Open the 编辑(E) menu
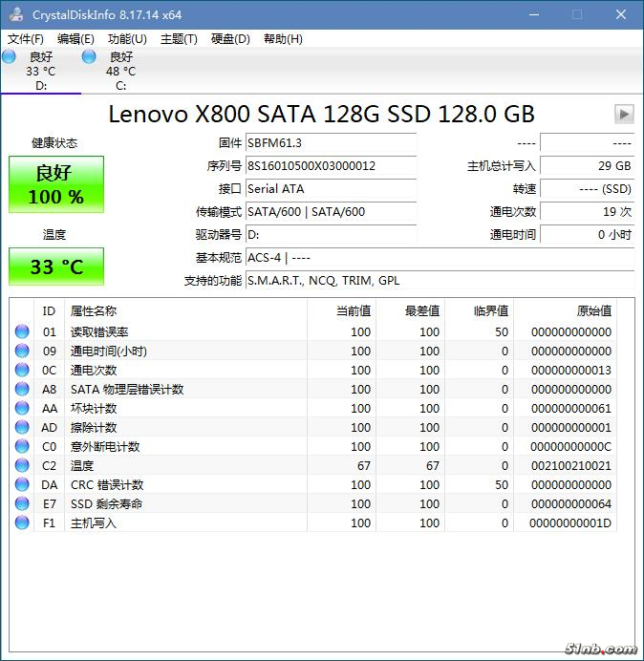This screenshot has height=661, width=644. tap(75, 39)
